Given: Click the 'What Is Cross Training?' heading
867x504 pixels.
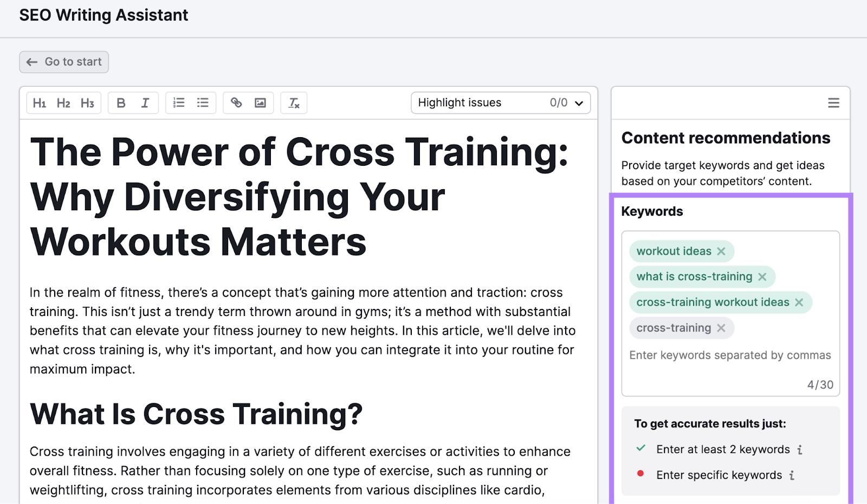Looking at the screenshot, I should coord(196,415).
